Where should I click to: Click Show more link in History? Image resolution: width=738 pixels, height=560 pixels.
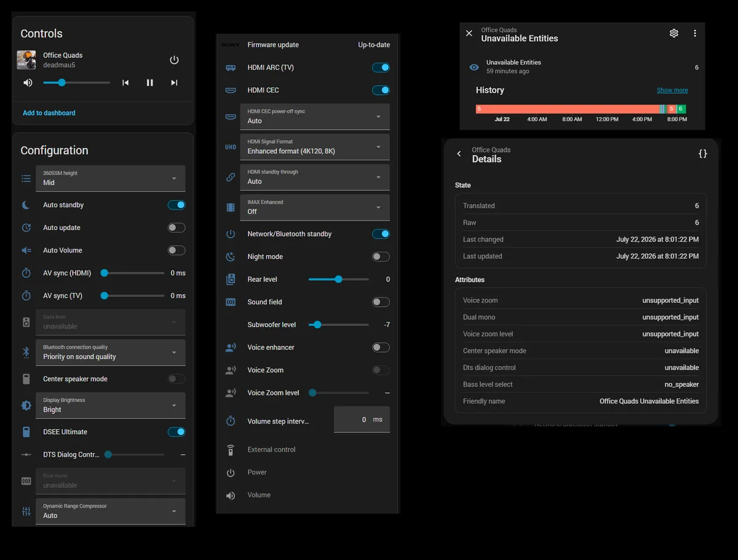tap(672, 90)
